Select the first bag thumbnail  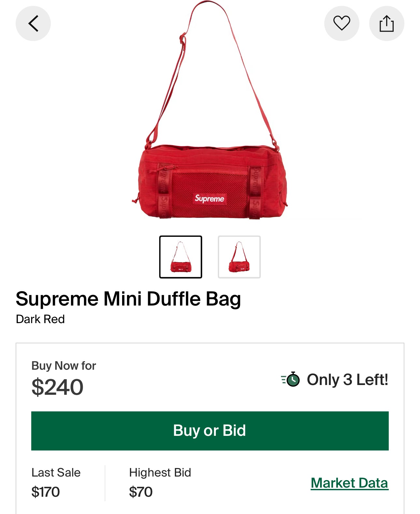pos(181,257)
